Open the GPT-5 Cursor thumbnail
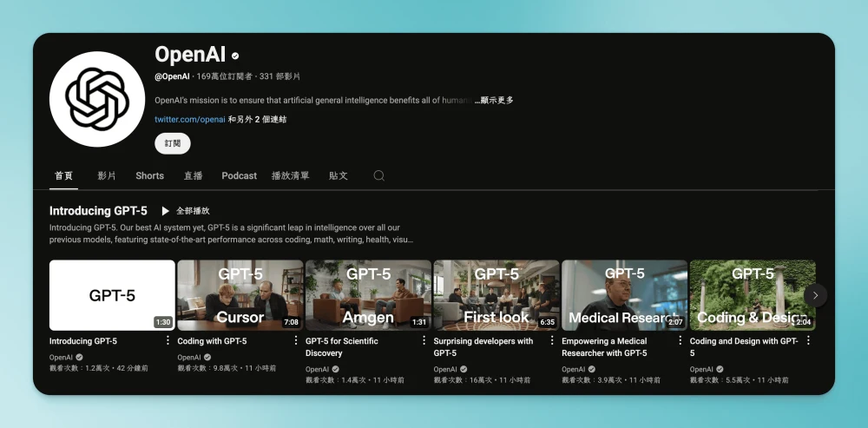Image resolution: width=868 pixels, height=428 pixels. click(240, 295)
